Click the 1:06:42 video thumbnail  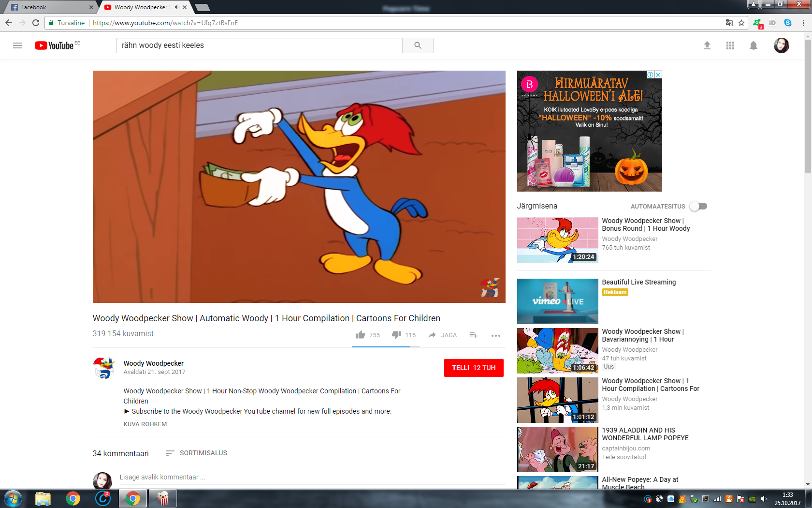coord(558,351)
